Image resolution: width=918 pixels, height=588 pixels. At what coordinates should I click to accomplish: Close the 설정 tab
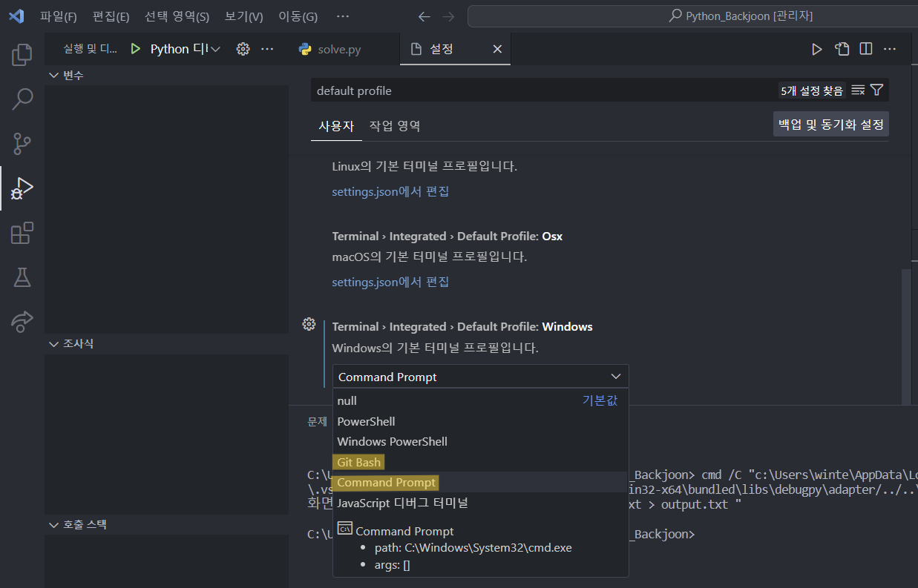pyautogui.click(x=497, y=49)
